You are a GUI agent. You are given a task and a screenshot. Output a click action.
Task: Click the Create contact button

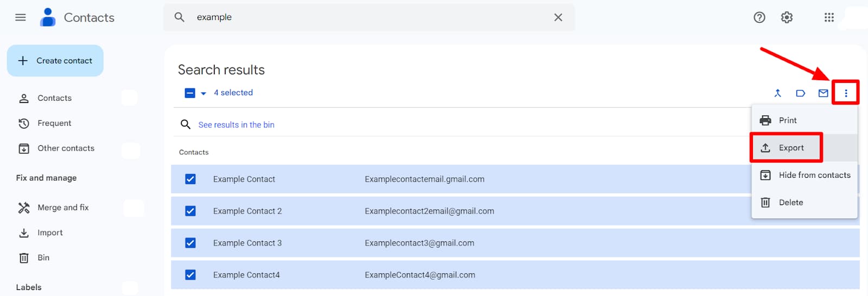(55, 61)
